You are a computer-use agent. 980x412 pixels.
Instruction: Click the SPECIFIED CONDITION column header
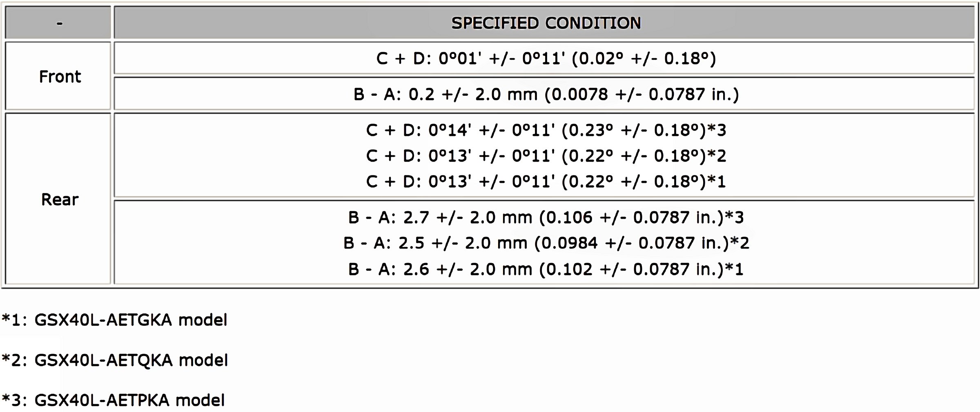tap(546, 23)
